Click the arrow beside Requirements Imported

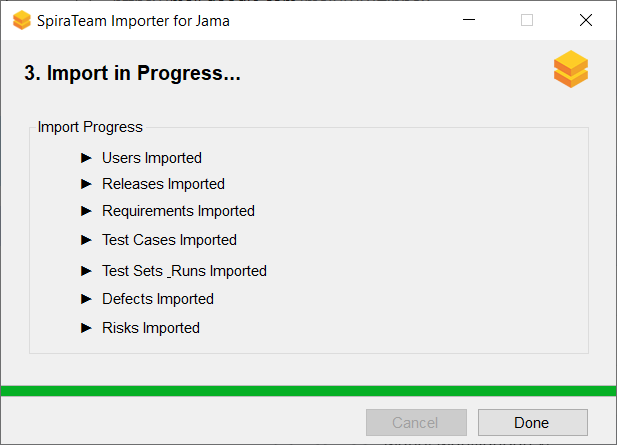(x=86, y=211)
